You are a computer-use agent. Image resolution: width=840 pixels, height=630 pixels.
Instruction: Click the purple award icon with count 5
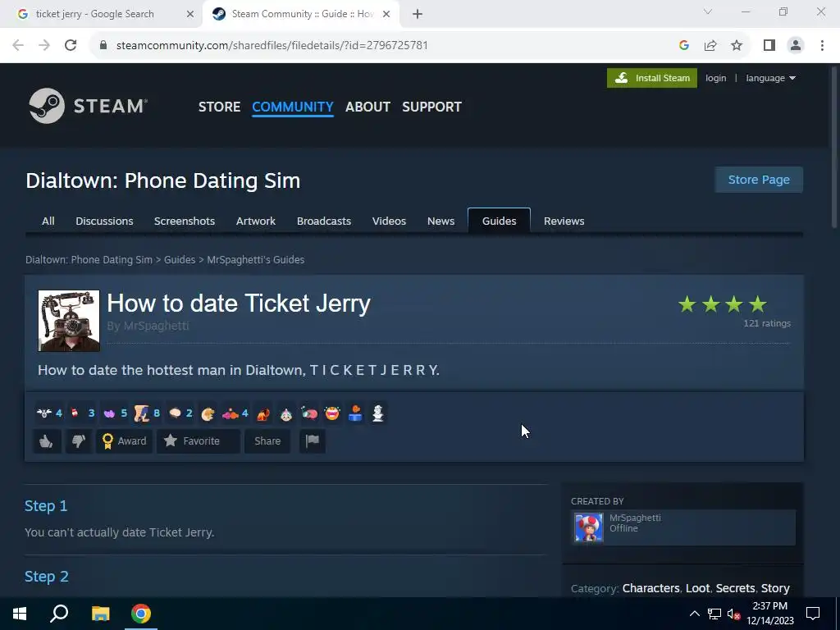115,413
